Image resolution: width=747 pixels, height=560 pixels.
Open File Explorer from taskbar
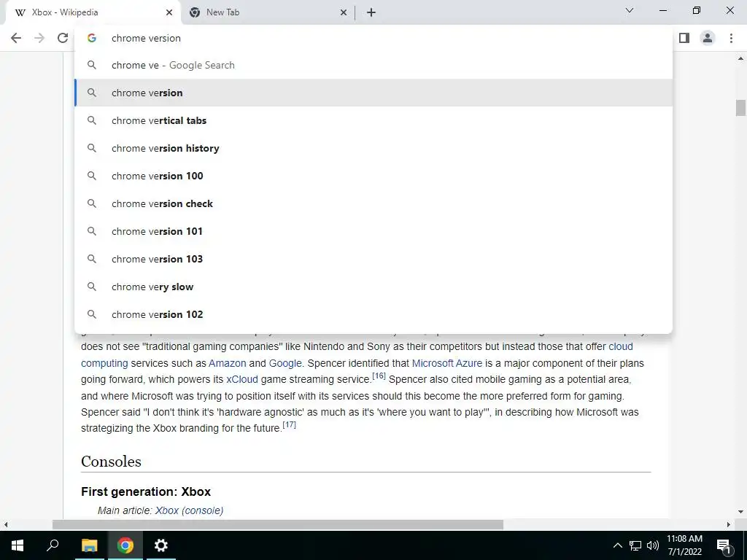tap(89, 545)
